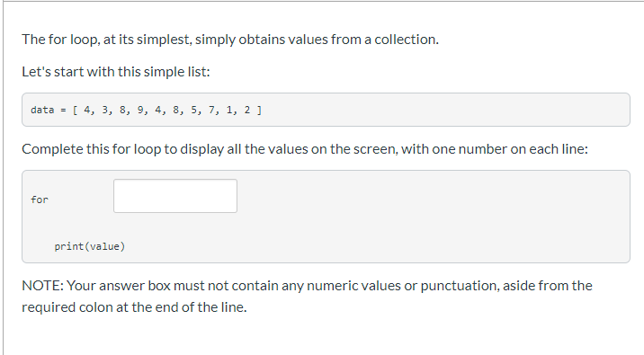
Task: Click the word "print" in the code block
Action: (69, 246)
